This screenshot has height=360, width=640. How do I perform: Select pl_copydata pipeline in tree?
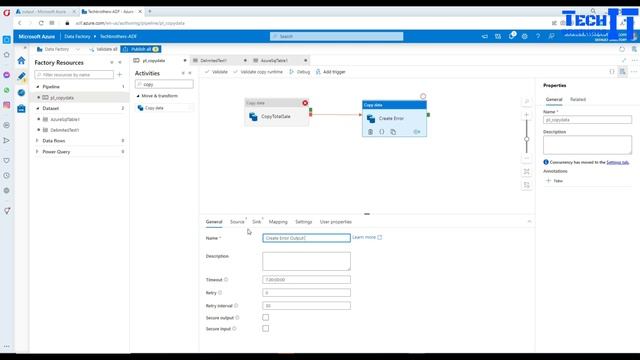click(62, 98)
